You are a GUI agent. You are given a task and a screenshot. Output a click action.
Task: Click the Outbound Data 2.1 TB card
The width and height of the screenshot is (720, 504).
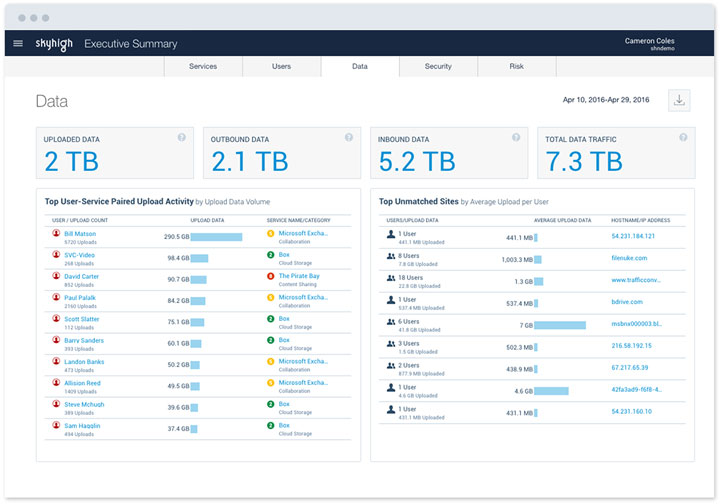282,153
